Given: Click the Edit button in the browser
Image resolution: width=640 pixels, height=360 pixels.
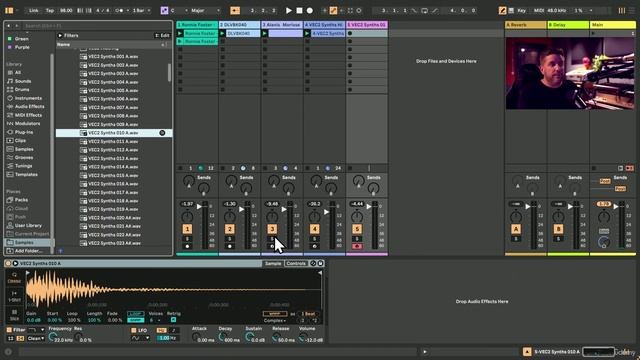Looking at the screenshot, I should [x=162, y=36].
